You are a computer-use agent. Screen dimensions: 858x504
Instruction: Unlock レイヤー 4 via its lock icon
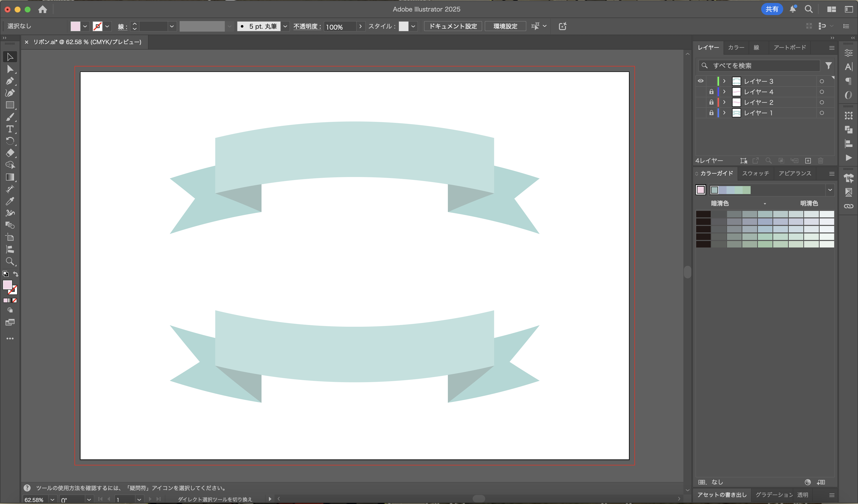[x=711, y=92]
